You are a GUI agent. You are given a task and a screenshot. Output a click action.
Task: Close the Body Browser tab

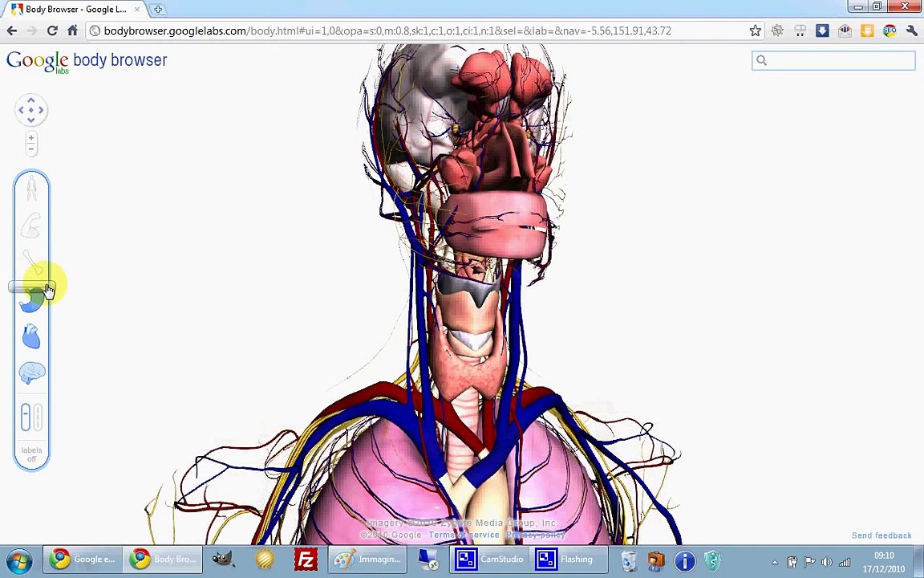coord(136,10)
